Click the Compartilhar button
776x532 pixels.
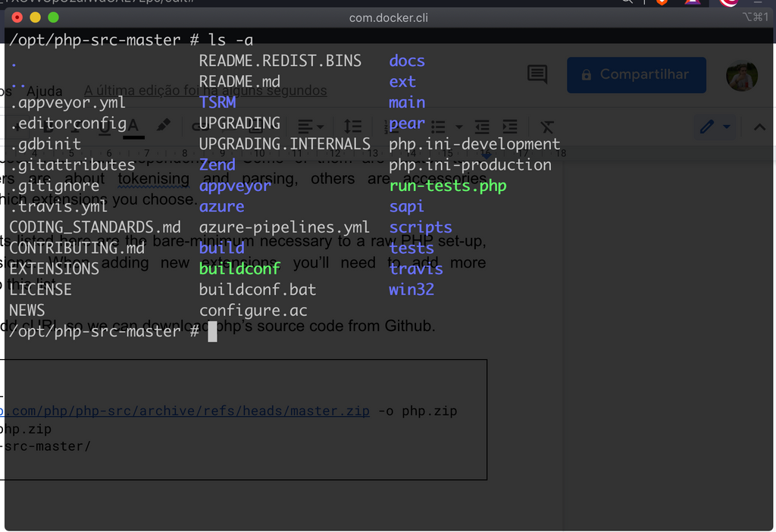coord(637,75)
